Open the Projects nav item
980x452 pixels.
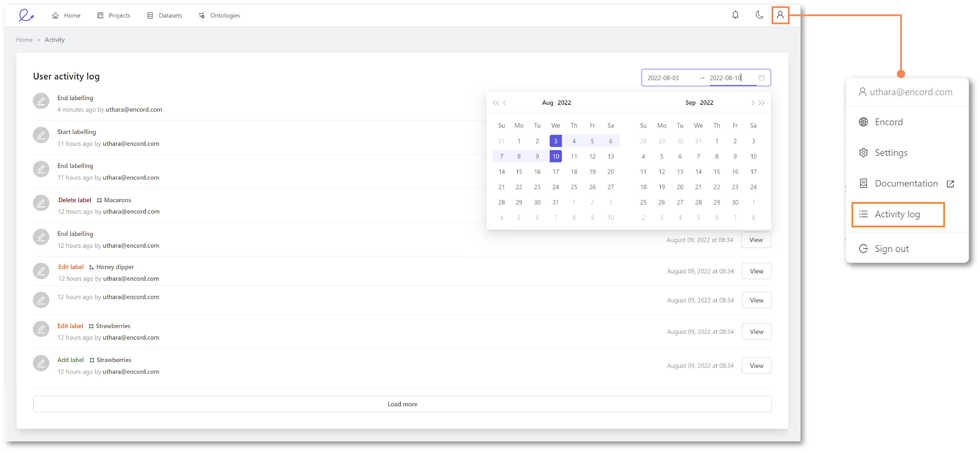[114, 15]
